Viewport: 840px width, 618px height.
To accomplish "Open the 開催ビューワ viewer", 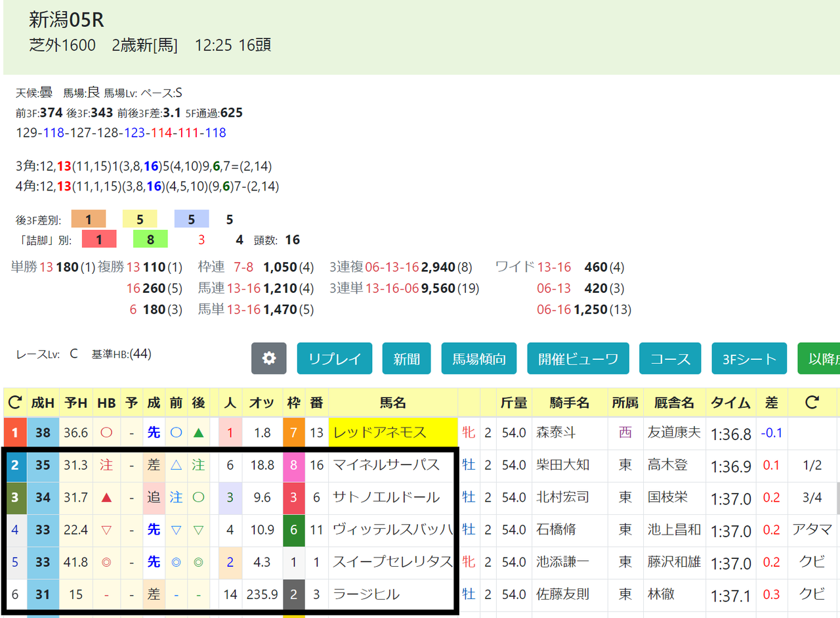I will coord(578,359).
